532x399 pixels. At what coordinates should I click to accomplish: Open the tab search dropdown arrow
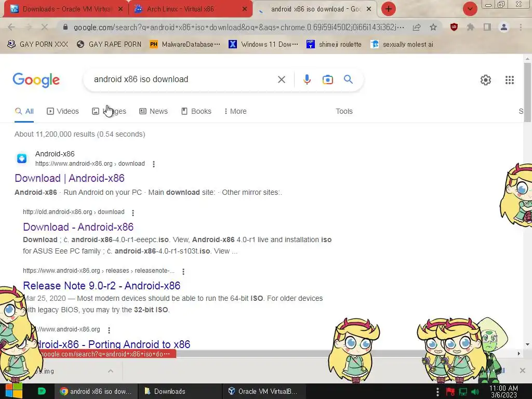click(x=470, y=9)
